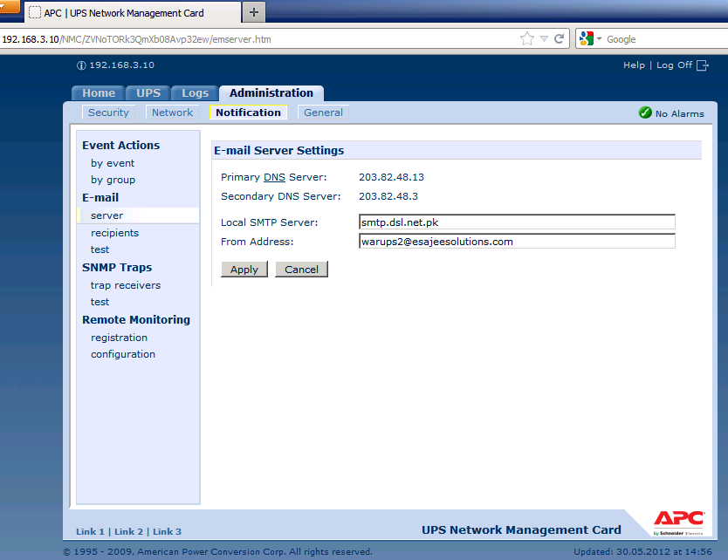Open E-mail recipients page

[114, 233]
